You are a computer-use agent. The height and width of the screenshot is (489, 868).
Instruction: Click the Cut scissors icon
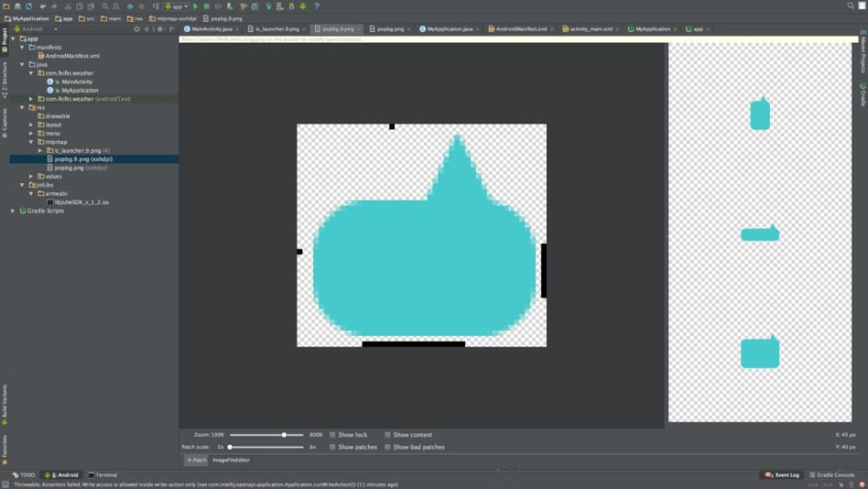pyautogui.click(x=68, y=6)
